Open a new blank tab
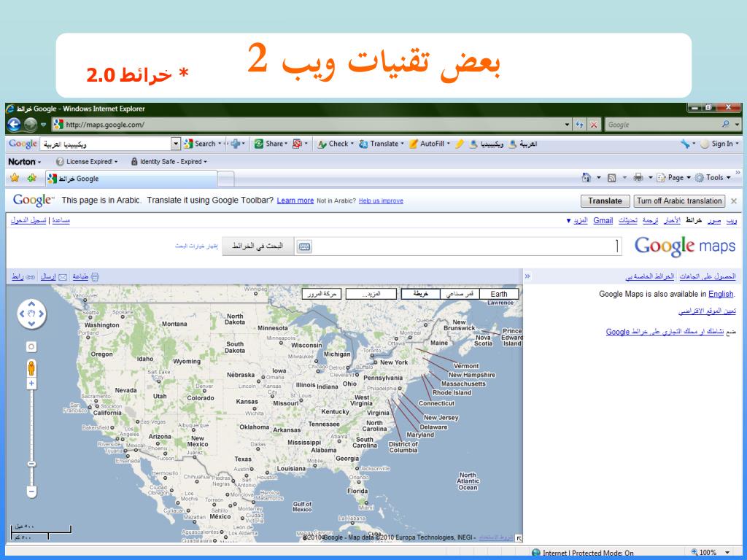747x560 pixels. 226,179
